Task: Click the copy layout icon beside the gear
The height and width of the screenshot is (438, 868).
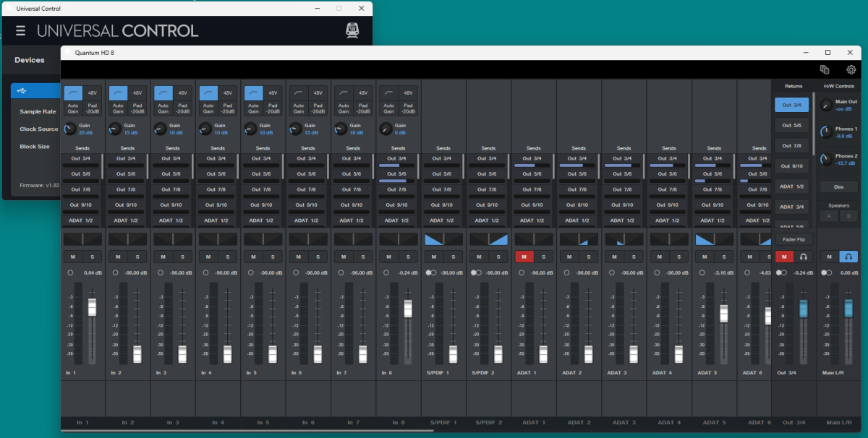Action: coord(825,70)
